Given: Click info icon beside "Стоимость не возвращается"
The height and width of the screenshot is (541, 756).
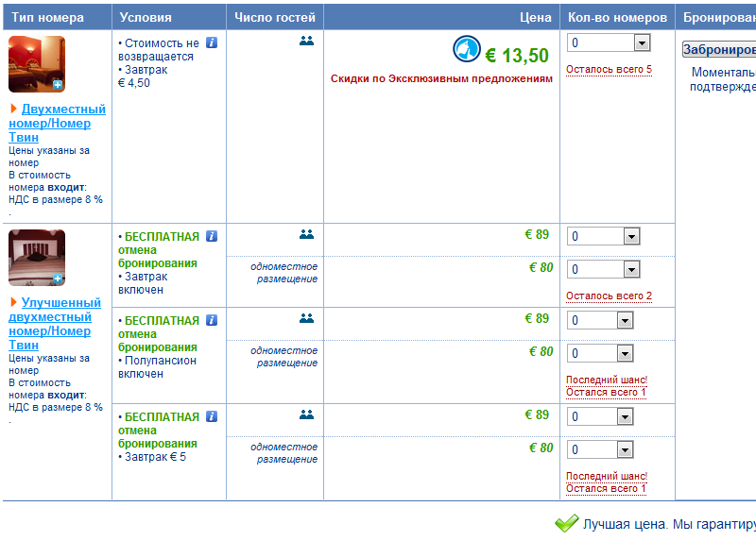Looking at the screenshot, I should pos(212,42).
